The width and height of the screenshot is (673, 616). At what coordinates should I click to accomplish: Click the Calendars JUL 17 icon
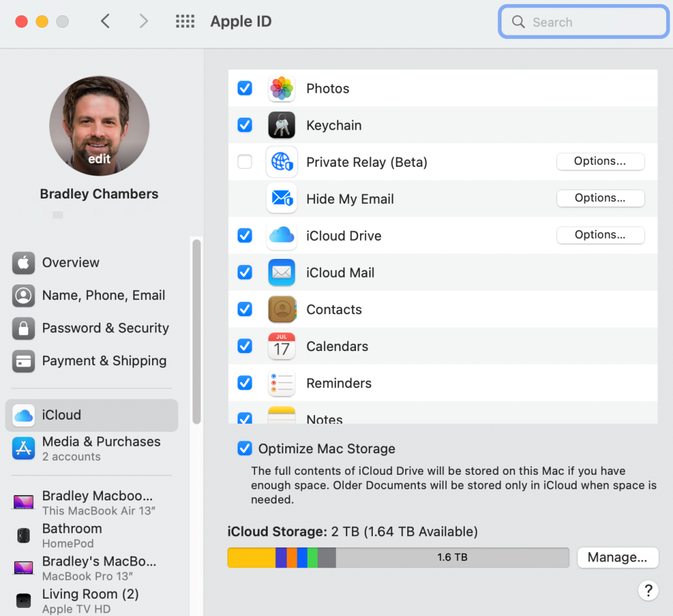pos(281,346)
